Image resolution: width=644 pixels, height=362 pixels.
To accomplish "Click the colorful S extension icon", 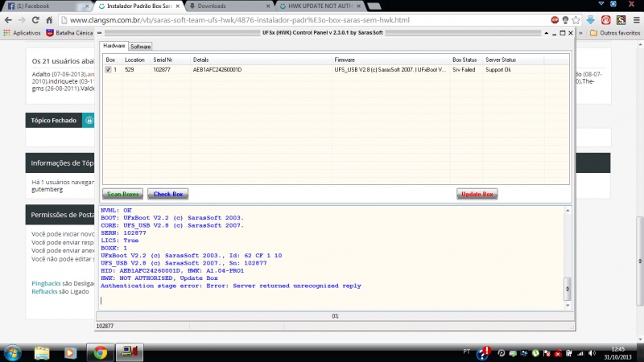I will click(x=621, y=19).
